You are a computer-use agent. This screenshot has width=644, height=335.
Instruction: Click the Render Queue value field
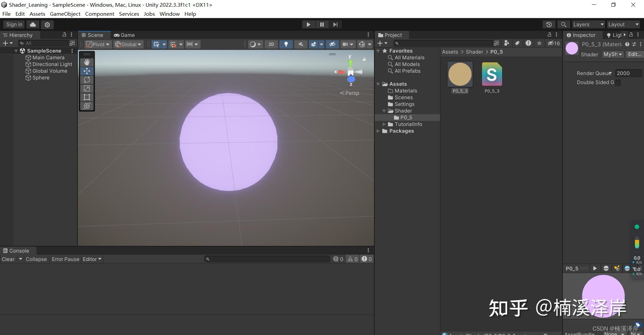[628, 73]
